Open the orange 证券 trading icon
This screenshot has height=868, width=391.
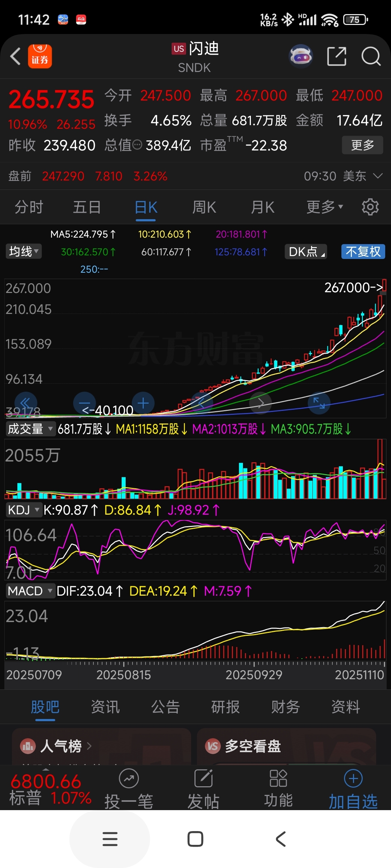pyautogui.click(x=40, y=56)
